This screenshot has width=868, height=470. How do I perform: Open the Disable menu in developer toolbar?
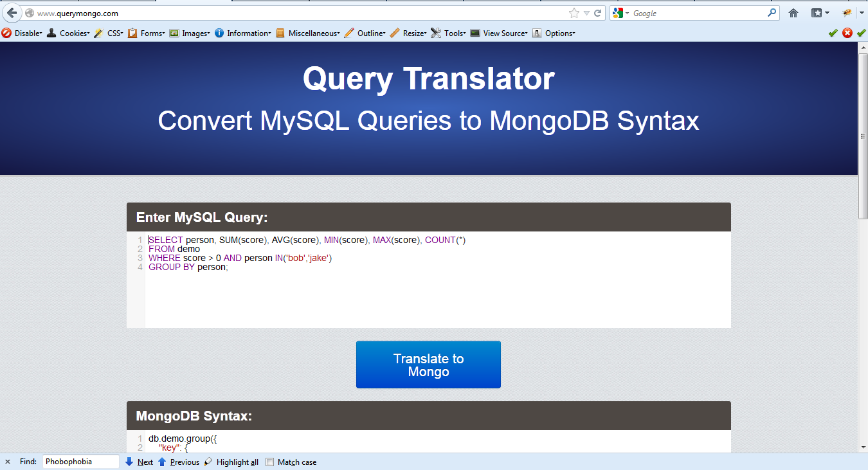click(x=22, y=33)
